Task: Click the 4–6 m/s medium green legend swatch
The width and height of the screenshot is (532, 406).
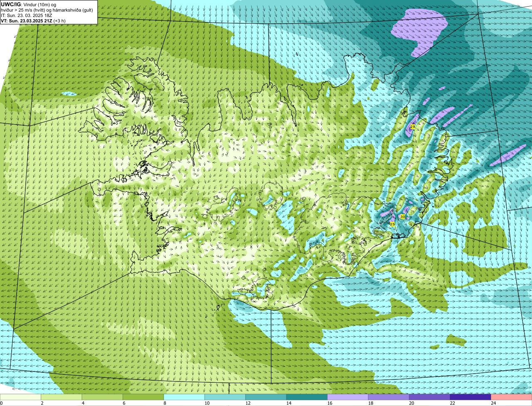Action: tap(103, 397)
